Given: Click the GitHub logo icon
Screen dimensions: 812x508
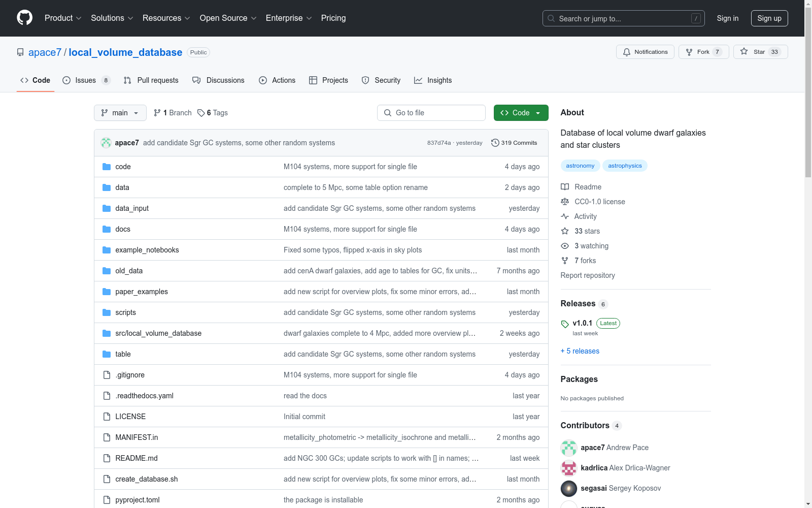Looking at the screenshot, I should pos(24,18).
